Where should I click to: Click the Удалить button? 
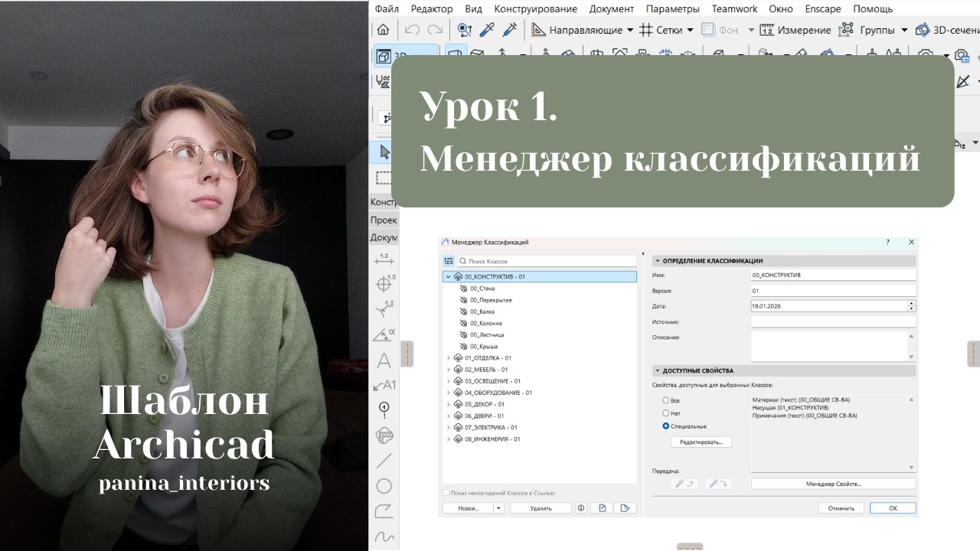coord(541,508)
